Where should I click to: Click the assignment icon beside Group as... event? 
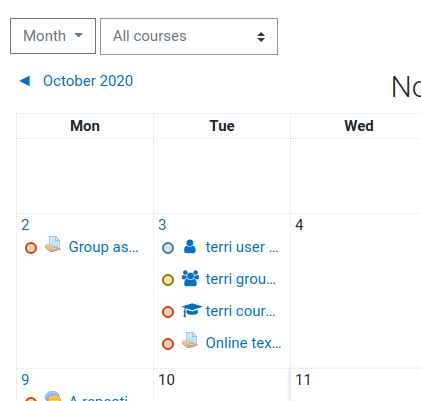(x=53, y=244)
